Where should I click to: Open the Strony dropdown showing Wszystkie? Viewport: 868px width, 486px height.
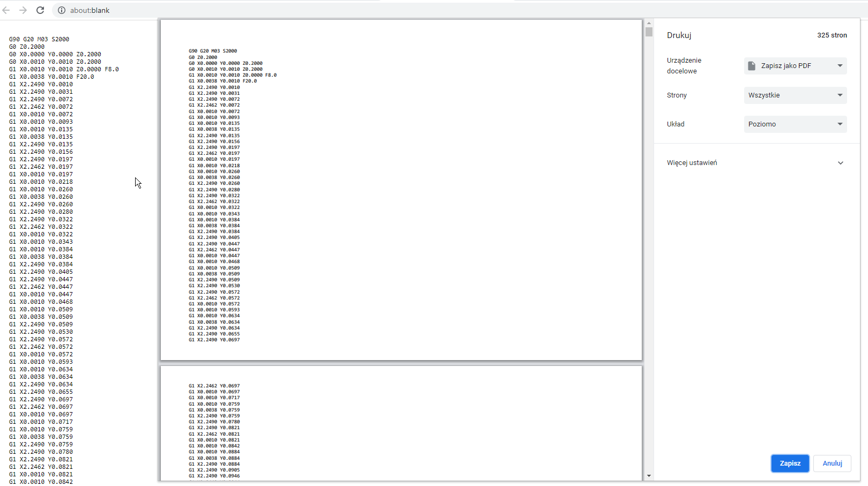[796, 95]
